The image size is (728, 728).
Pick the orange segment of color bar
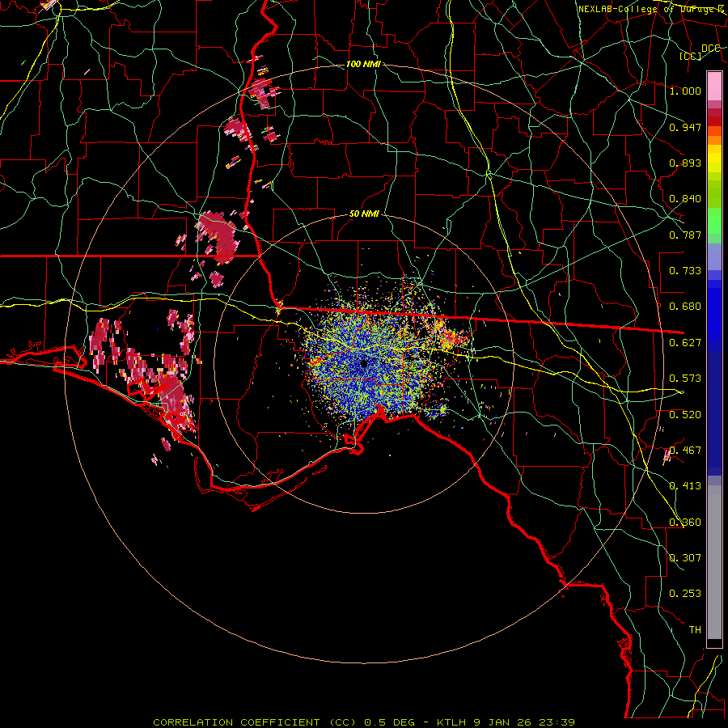click(714, 140)
